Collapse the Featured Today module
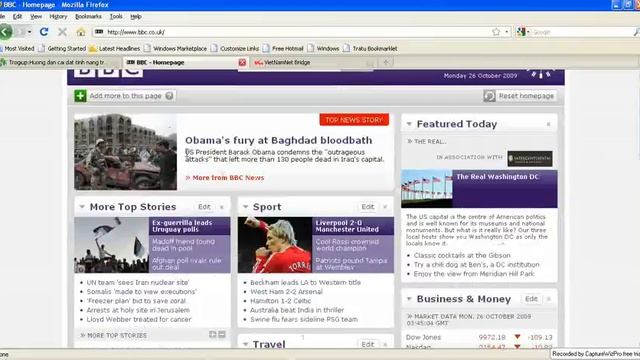 (409, 124)
